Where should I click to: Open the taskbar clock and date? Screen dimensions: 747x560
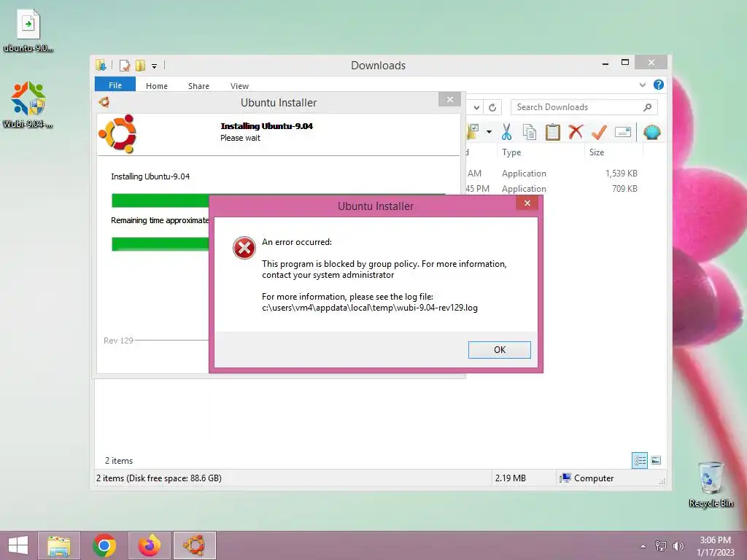click(x=715, y=546)
